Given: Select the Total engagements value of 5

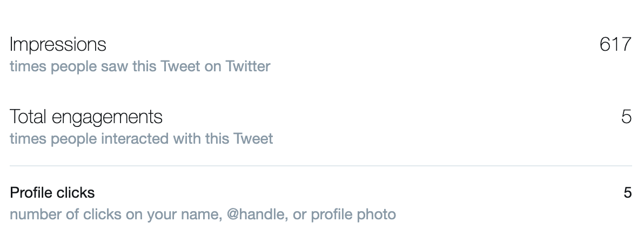Looking at the screenshot, I should [626, 117].
